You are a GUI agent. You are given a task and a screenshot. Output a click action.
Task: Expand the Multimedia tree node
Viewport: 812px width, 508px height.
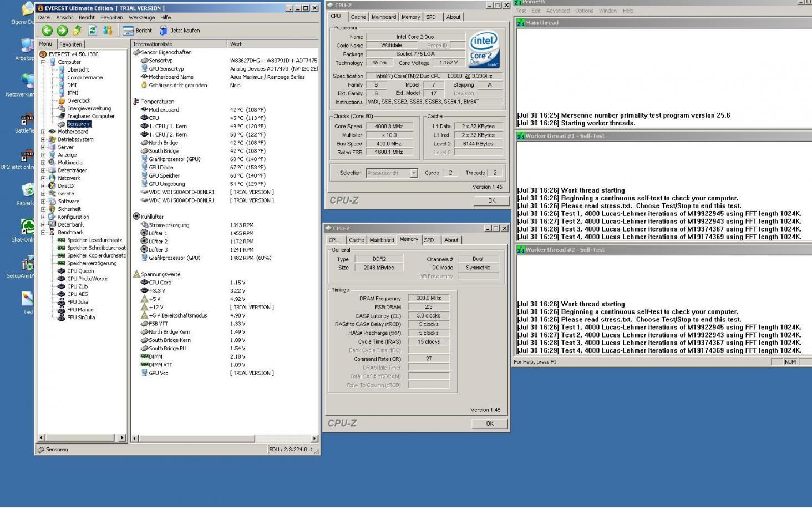click(x=43, y=163)
